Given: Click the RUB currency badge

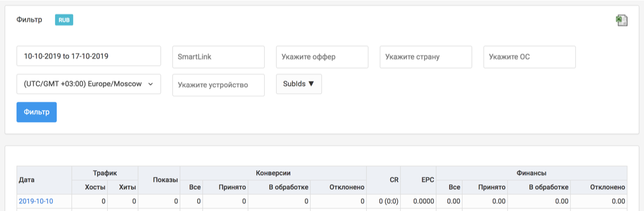Looking at the screenshot, I should [64, 20].
